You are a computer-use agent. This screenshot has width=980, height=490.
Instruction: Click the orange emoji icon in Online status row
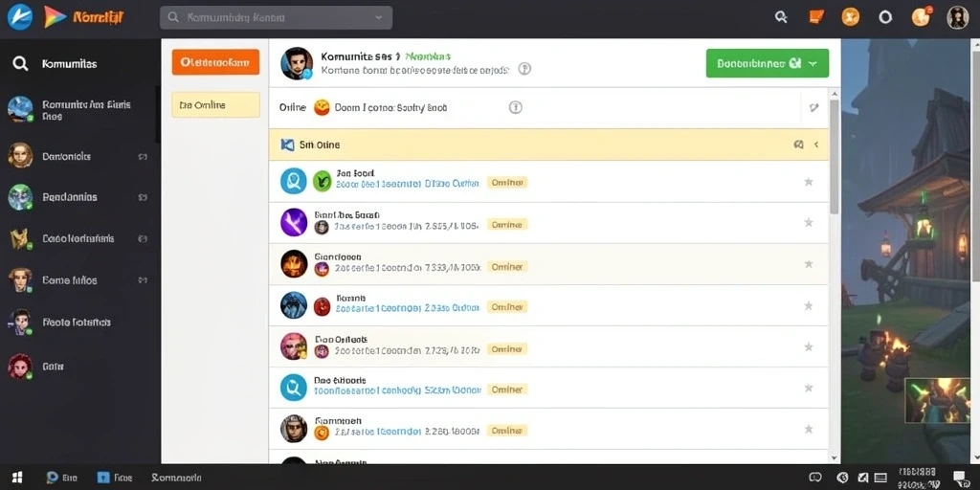tap(322, 107)
